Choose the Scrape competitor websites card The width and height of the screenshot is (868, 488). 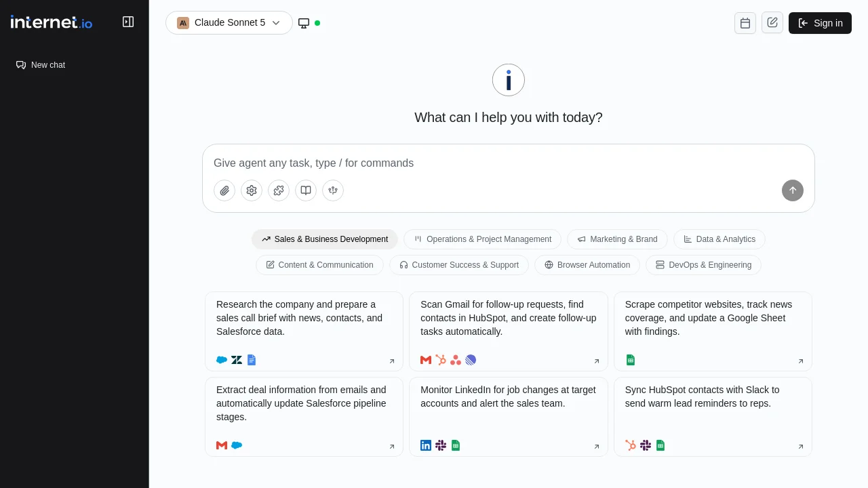713,331
